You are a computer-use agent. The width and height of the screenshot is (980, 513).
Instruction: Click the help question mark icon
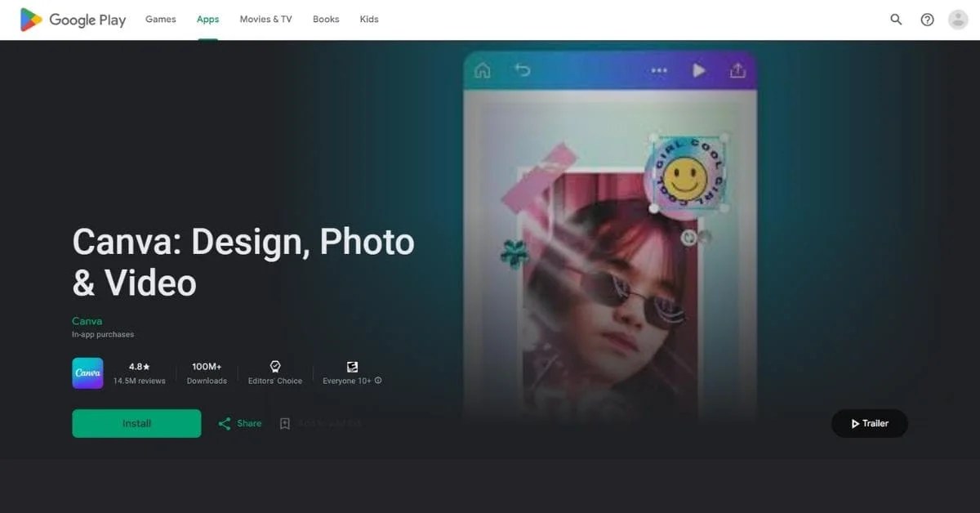pyautogui.click(x=927, y=18)
